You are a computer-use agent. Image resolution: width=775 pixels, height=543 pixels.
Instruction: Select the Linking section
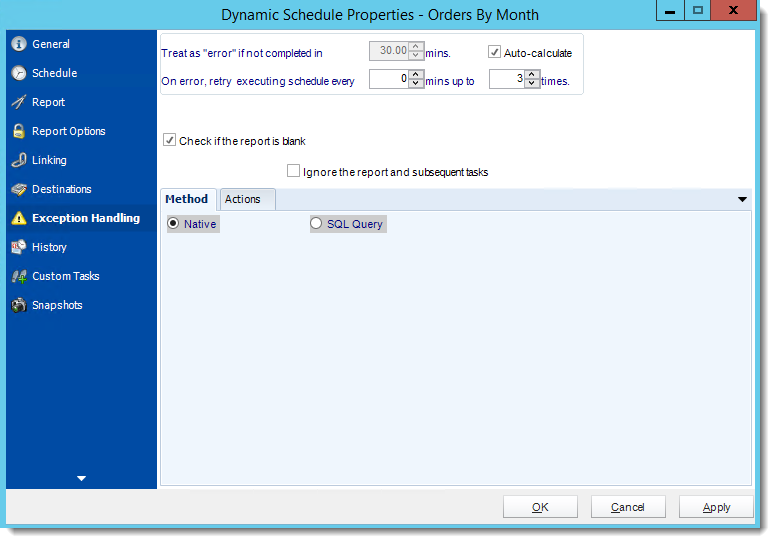[49, 160]
